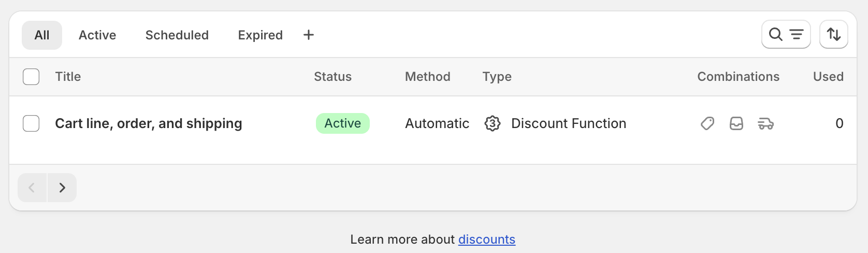Open Cart line, order, and shipping discount
Image resolution: width=868 pixels, height=253 pixels.
(x=149, y=123)
